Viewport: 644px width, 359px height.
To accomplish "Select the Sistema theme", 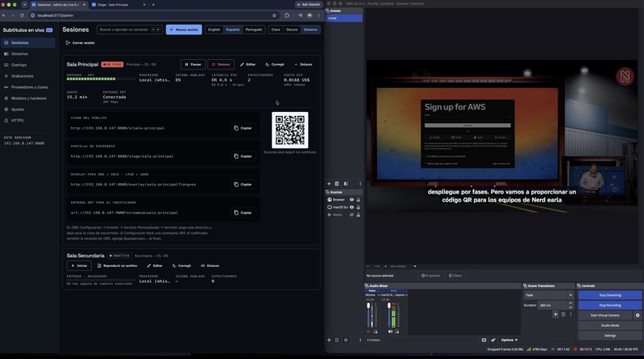I will [x=311, y=30].
